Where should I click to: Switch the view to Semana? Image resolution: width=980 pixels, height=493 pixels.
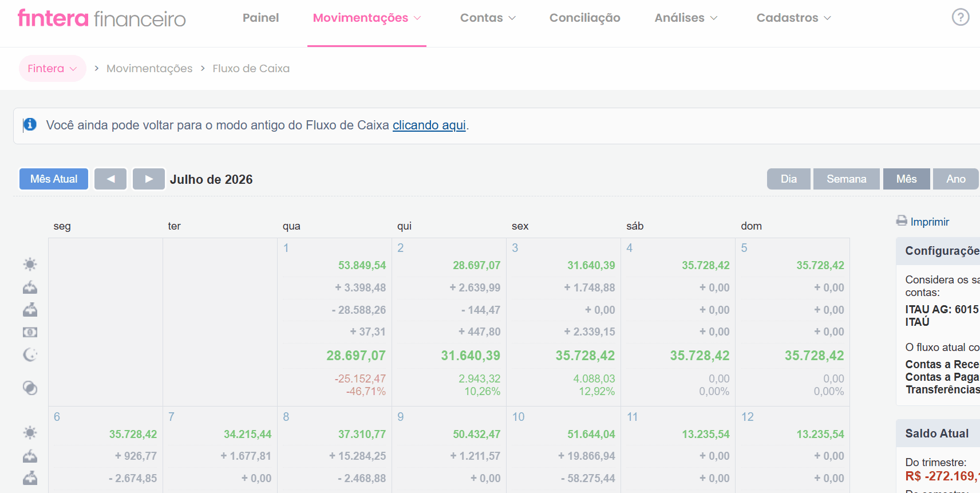pyautogui.click(x=847, y=179)
